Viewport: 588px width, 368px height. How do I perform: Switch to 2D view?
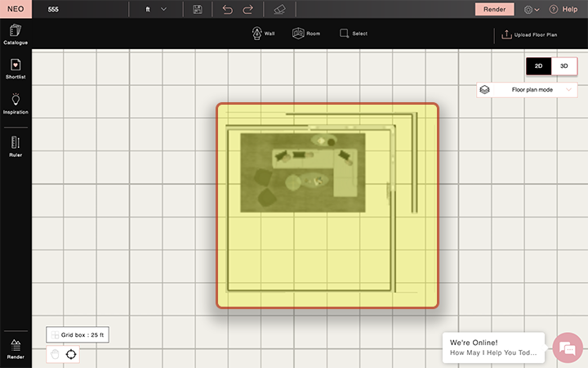click(x=538, y=65)
